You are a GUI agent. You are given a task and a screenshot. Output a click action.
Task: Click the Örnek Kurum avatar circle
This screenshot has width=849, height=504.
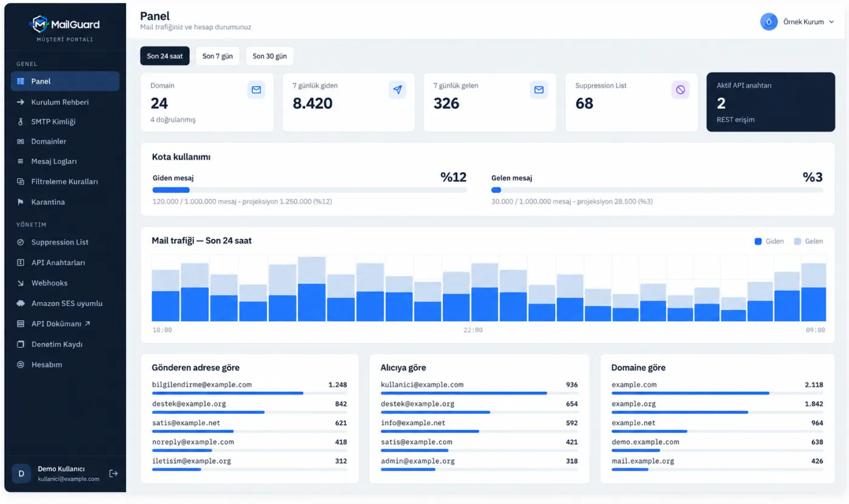pos(769,22)
